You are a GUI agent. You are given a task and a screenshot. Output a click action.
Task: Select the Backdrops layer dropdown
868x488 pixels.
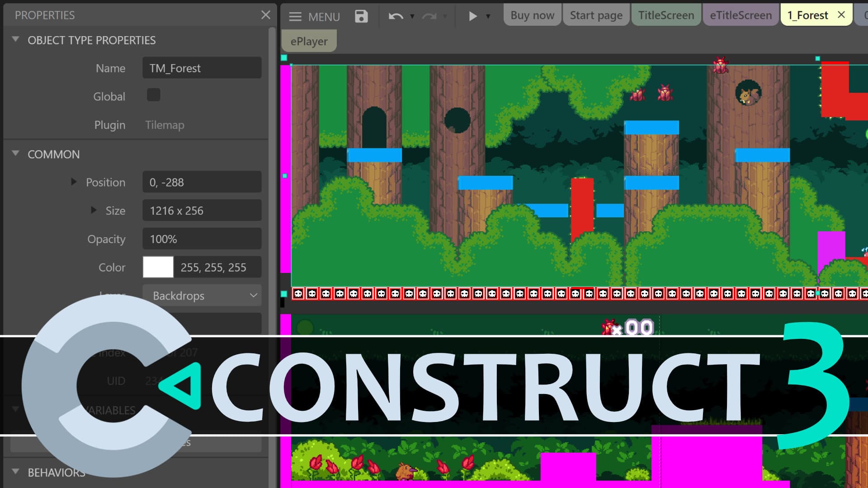tap(202, 295)
